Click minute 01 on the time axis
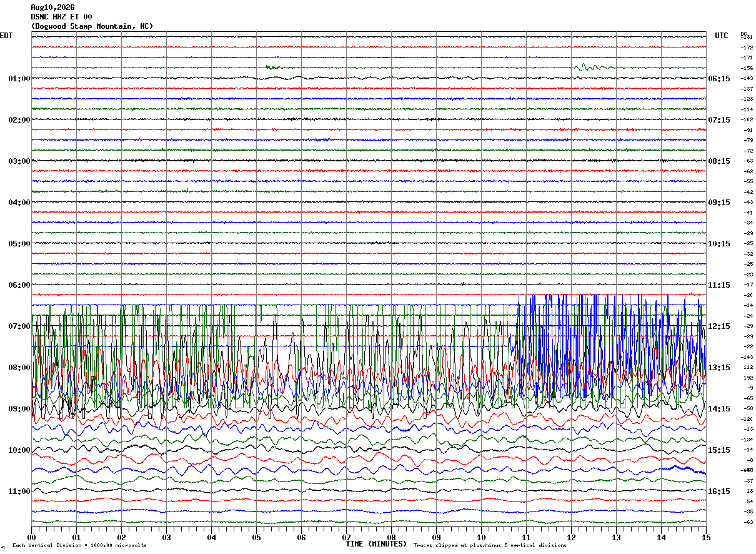 [x=76, y=537]
